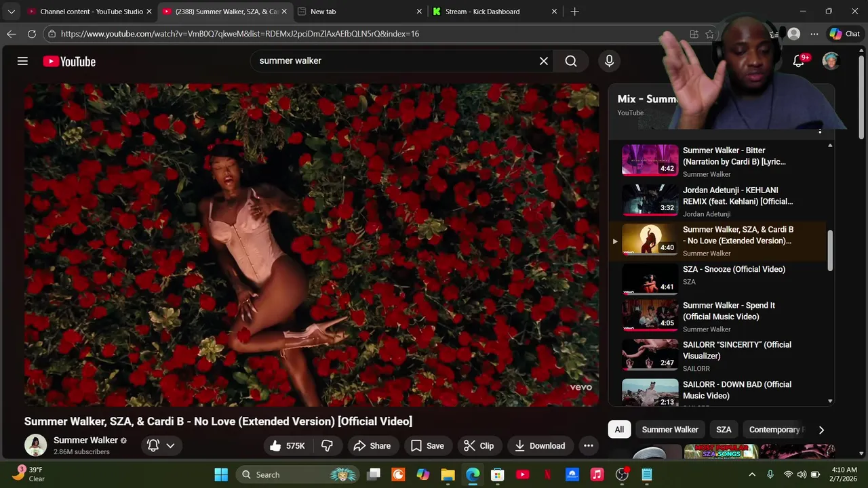The width and height of the screenshot is (868, 488).
Task: Go to the YouTube home logo
Action: [x=69, y=61]
